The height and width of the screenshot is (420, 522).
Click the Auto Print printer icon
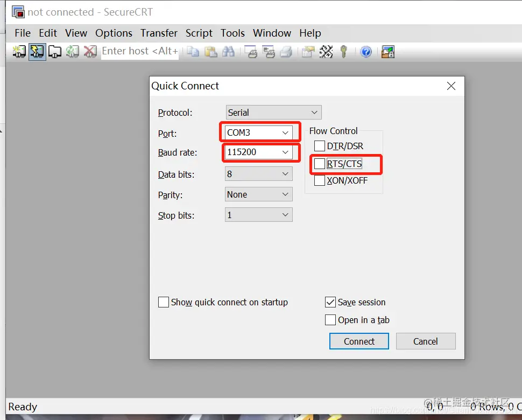(x=286, y=52)
